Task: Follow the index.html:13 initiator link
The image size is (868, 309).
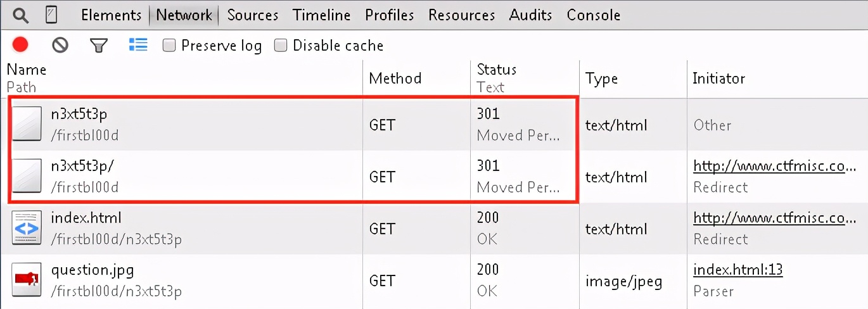Action: point(738,270)
